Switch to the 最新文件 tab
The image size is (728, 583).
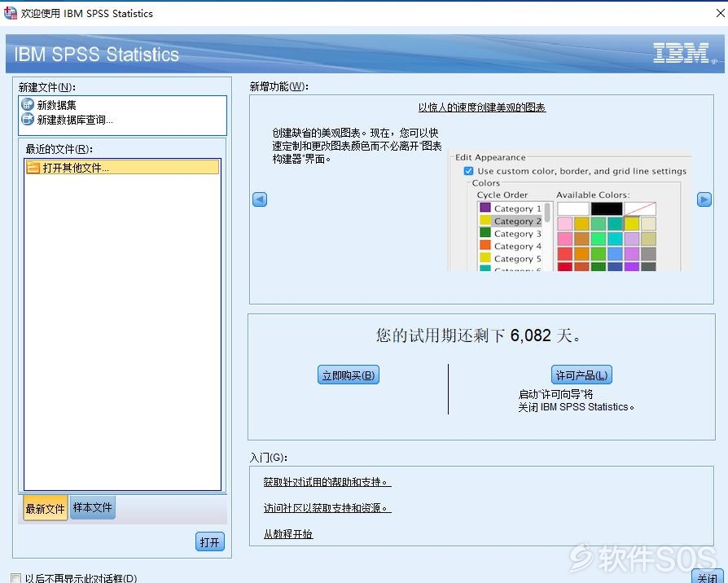click(x=45, y=508)
